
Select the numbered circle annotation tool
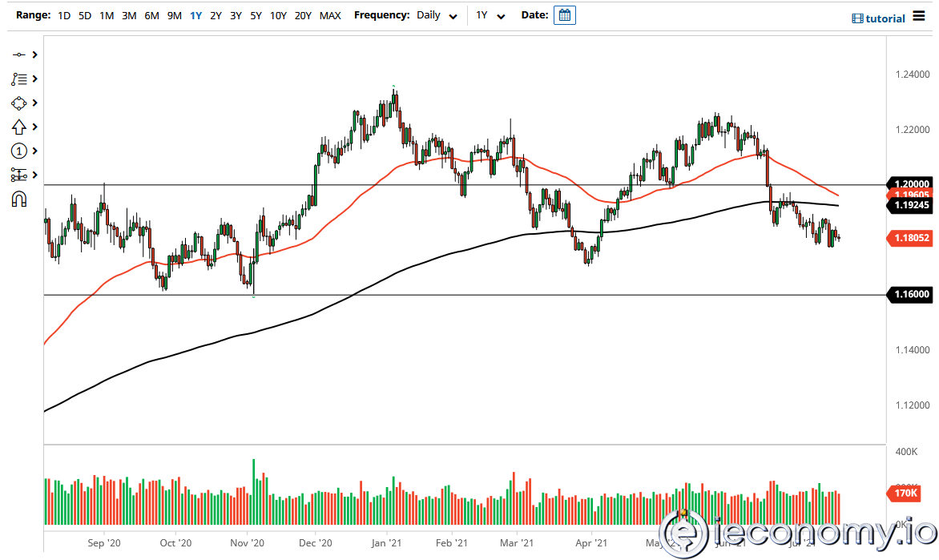[x=18, y=151]
